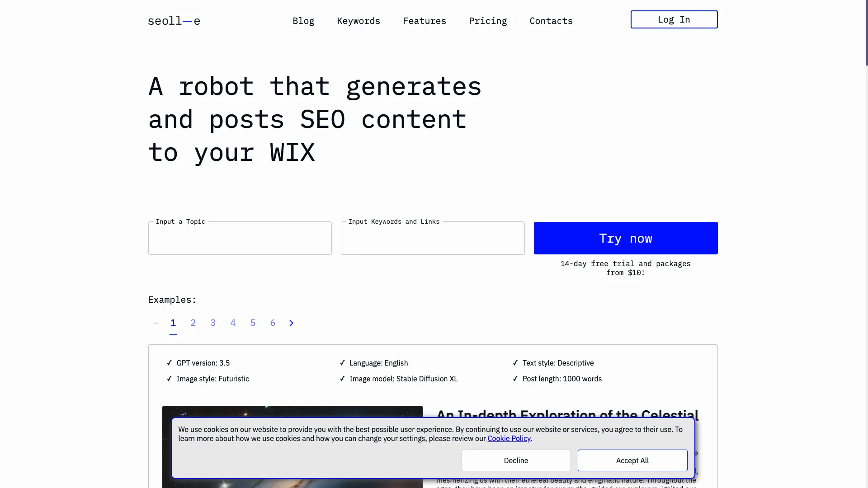Click the '14-day free trial and packages' text
The width and height of the screenshot is (868, 488).
click(x=626, y=263)
